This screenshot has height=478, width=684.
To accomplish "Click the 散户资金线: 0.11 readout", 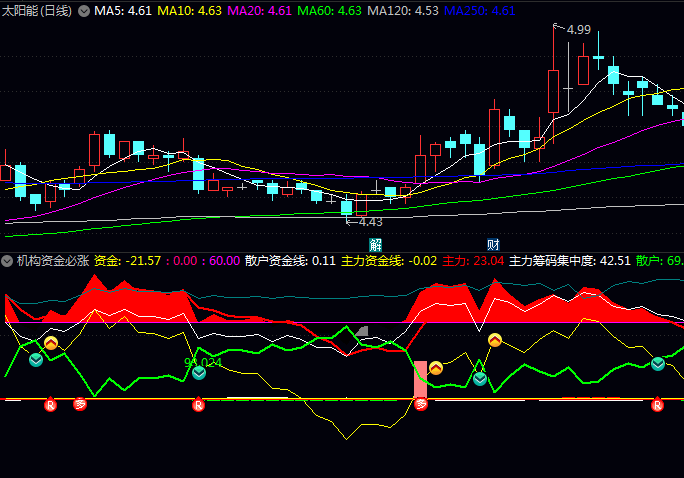I will (290, 261).
